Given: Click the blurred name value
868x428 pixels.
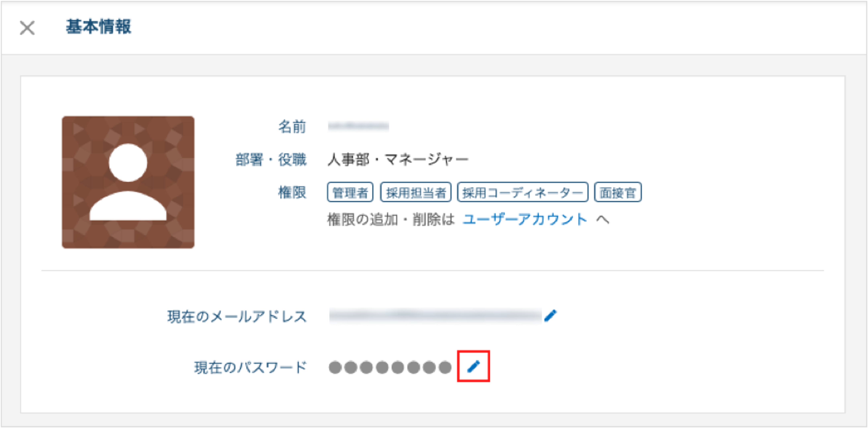Looking at the screenshot, I should click(x=359, y=126).
